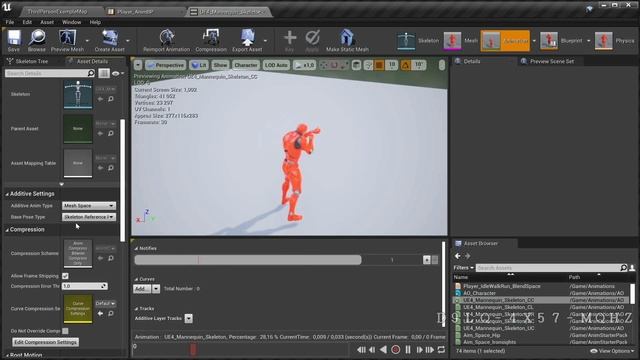640x360 pixels.
Task: Click the Asset Browser search magnifier icon
Action: click(x=623, y=268)
